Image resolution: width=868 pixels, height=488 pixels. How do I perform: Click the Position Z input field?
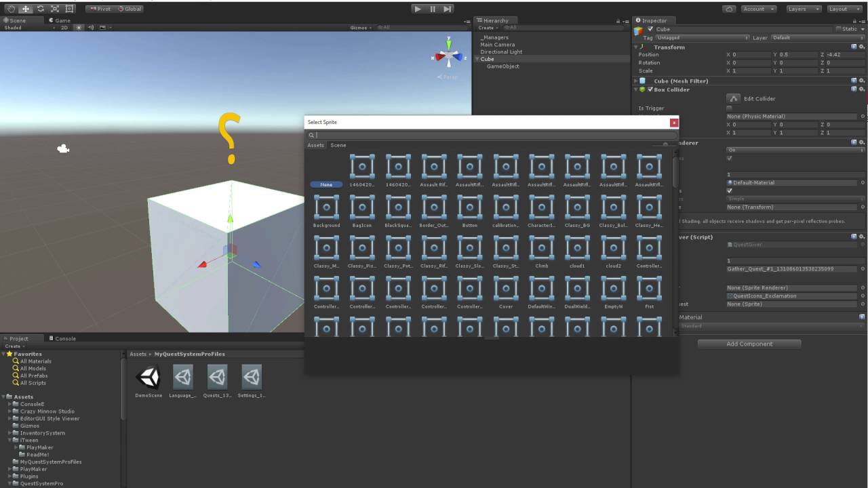[x=844, y=55]
